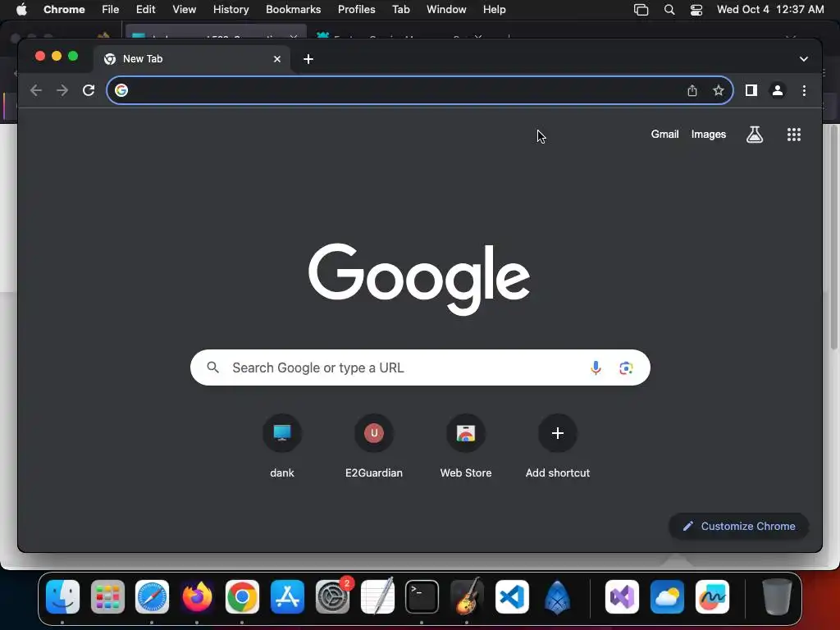Launch Safari from the Dock
Viewport: 840px width, 630px height.
pyautogui.click(x=152, y=597)
